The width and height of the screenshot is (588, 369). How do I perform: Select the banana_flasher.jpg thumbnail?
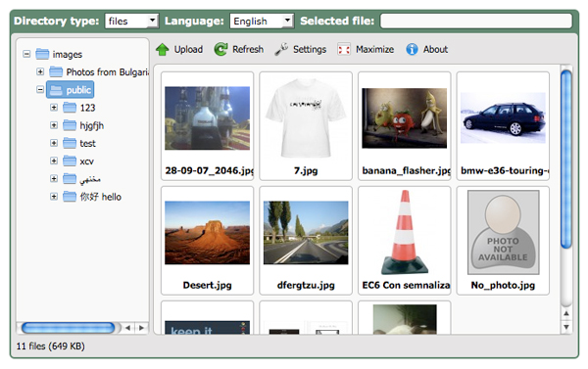tap(404, 126)
